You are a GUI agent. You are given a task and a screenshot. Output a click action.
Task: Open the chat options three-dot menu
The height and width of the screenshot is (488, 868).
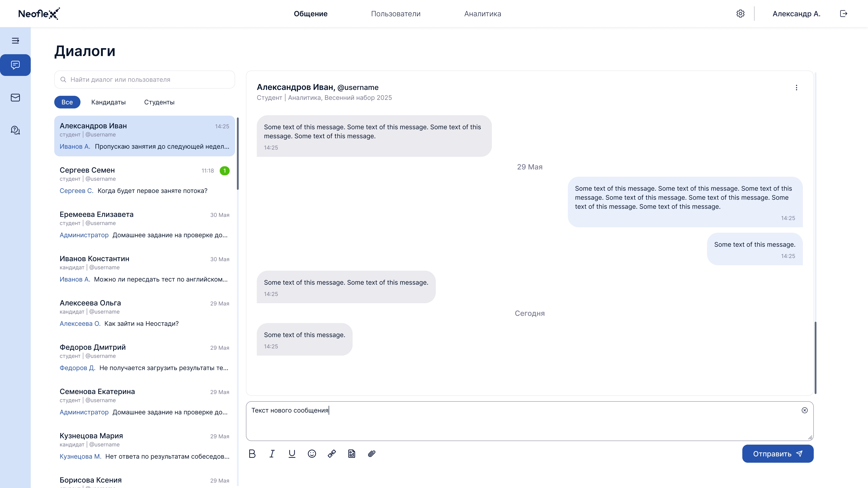[x=797, y=88]
